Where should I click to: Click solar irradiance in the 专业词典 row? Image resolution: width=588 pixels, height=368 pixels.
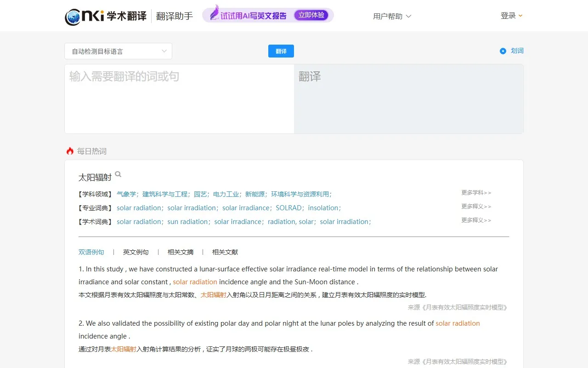pyautogui.click(x=246, y=208)
